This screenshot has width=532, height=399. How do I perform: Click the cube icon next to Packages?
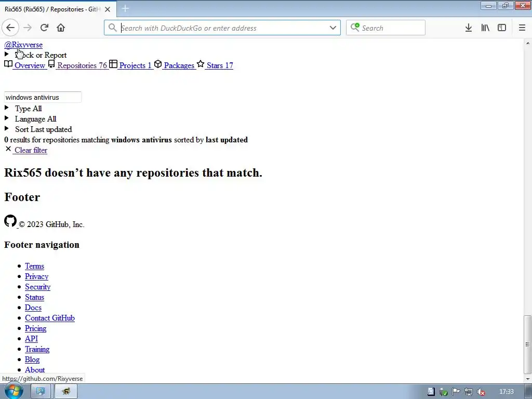pyautogui.click(x=158, y=64)
